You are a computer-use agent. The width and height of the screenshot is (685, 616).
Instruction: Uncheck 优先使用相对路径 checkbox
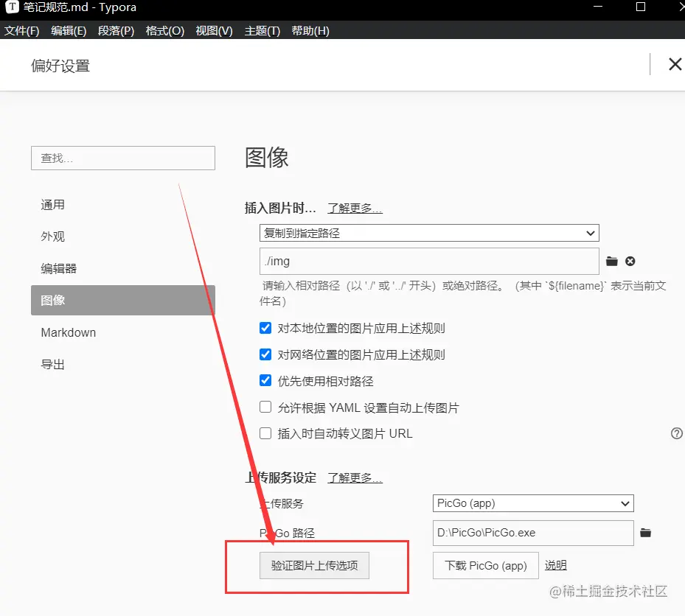(265, 380)
